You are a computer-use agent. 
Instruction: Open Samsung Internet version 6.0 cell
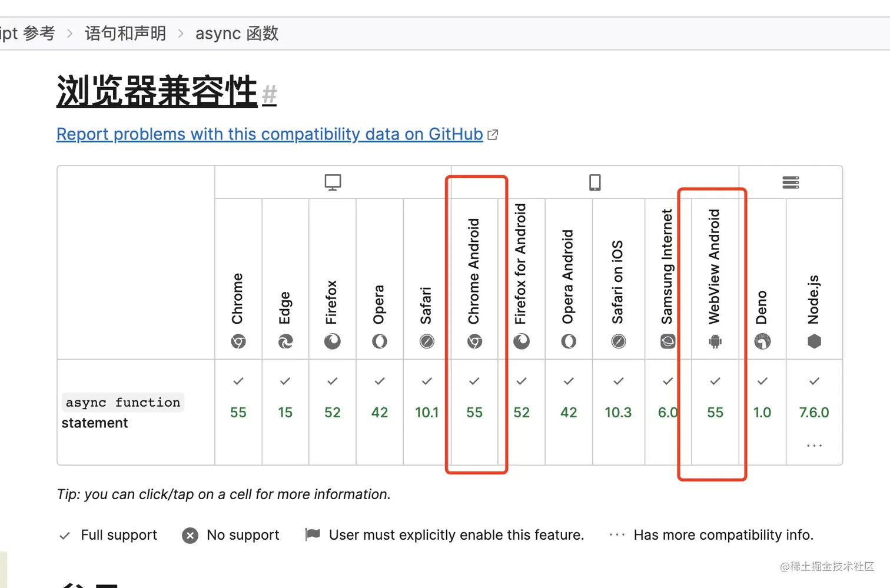point(668,412)
